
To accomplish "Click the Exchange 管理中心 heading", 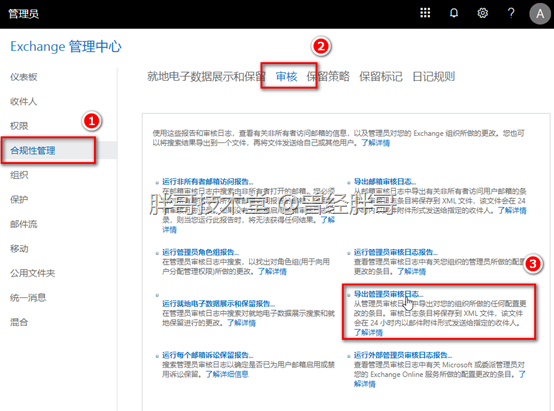I will (66, 46).
